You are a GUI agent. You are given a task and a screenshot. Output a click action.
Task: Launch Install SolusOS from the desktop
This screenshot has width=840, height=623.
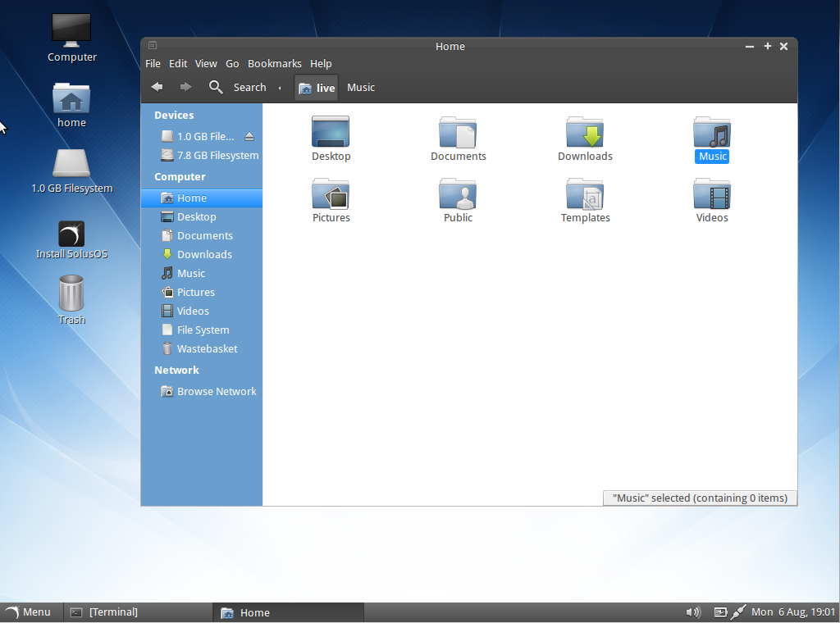point(71,234)
